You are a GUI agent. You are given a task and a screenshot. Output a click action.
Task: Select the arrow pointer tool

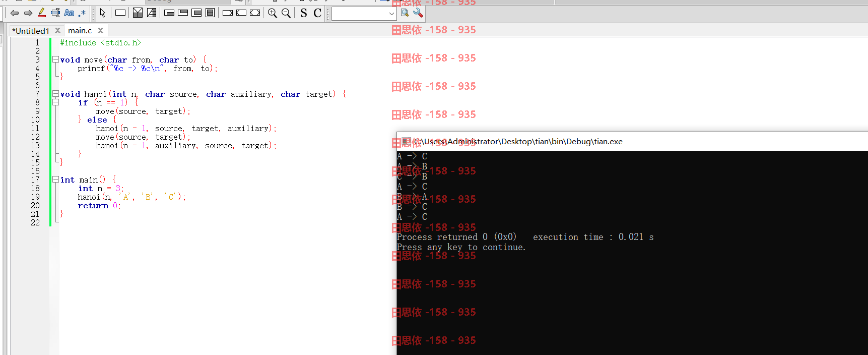coord(103,13)
